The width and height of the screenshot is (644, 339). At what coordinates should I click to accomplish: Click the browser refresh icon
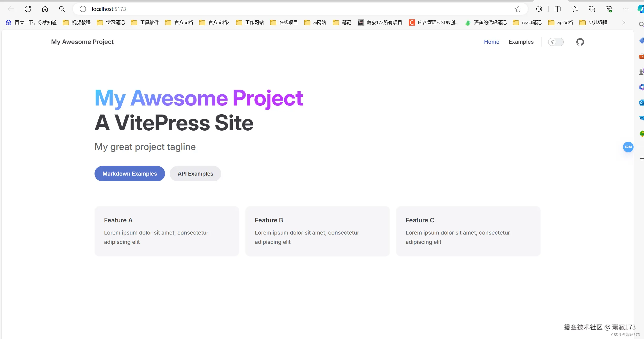28,9
